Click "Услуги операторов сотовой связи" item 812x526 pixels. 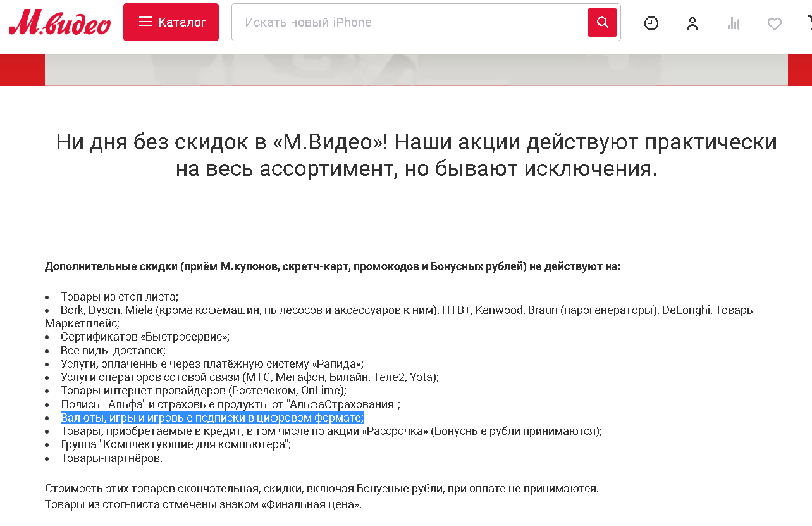pyautogui.click(x=250, y=377)
